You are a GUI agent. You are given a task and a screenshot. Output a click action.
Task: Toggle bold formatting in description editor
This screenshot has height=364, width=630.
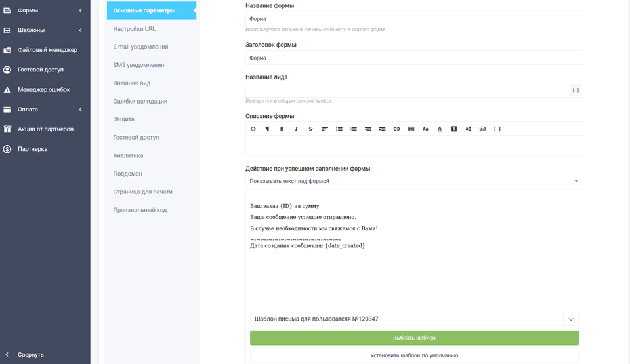(x=282, y=129)
